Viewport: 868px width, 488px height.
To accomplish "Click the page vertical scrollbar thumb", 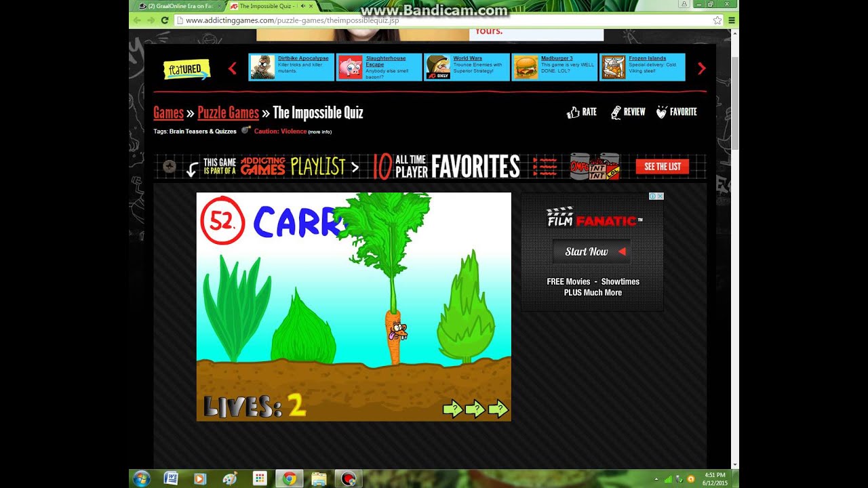I will coord(735,103).
